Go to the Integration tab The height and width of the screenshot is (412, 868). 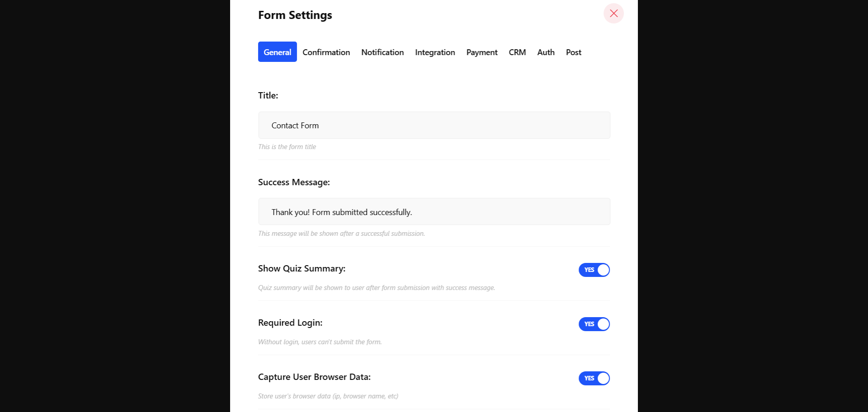(x=435, y=52)
